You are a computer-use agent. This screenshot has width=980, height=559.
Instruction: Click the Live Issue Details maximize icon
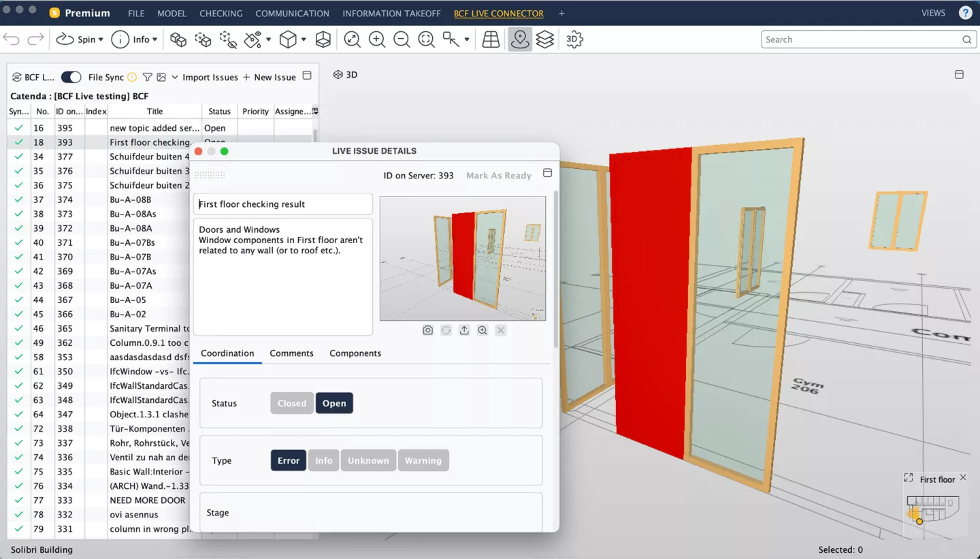pyautogui.click(x=547, y=173)
